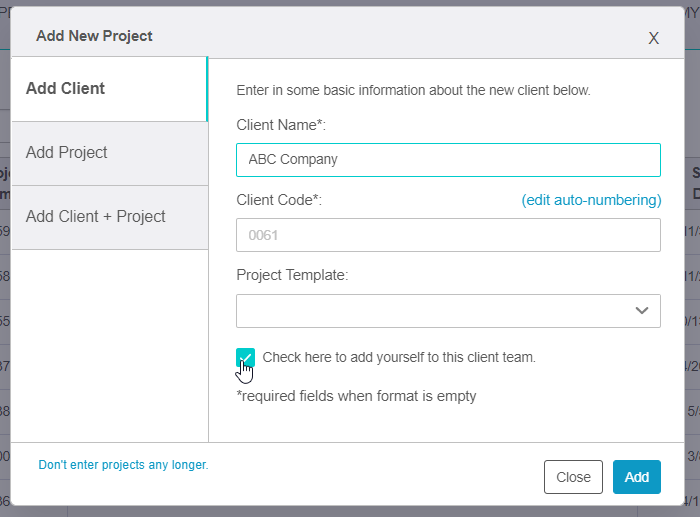Click the 'Check here to add yourself' label
Screen dimensions: 700x517
click(x=399, y=357)
